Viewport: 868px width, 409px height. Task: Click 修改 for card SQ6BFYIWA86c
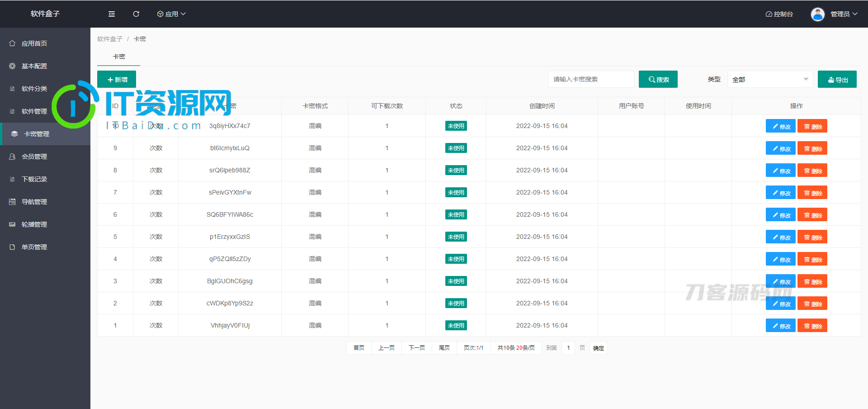click(x=781, y=215)
